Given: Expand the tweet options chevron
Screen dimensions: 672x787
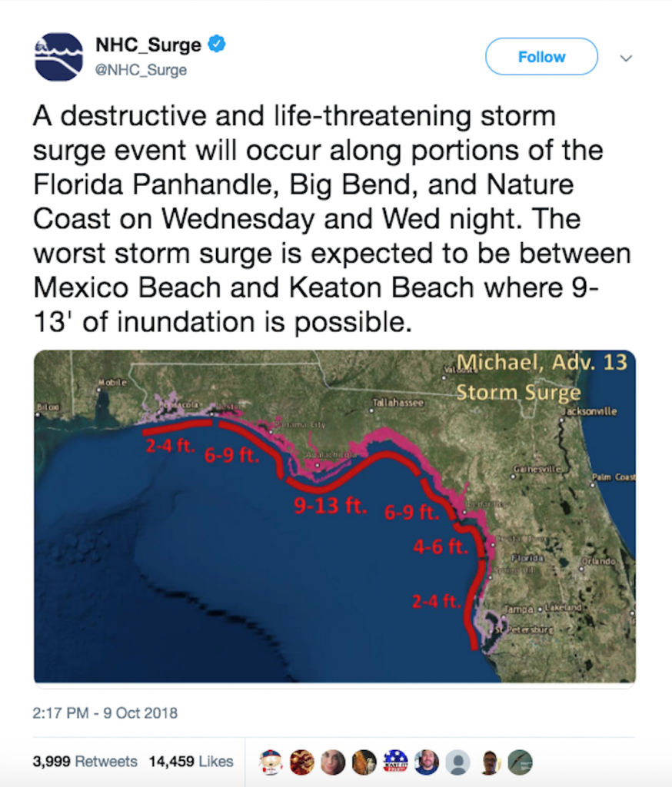Looking at the screenshot, I should pyautogui.click(x=626, y=58).
